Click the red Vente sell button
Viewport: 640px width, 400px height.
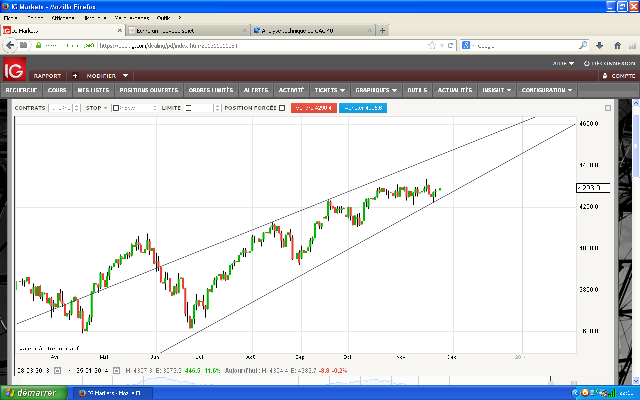pos(313,108)
